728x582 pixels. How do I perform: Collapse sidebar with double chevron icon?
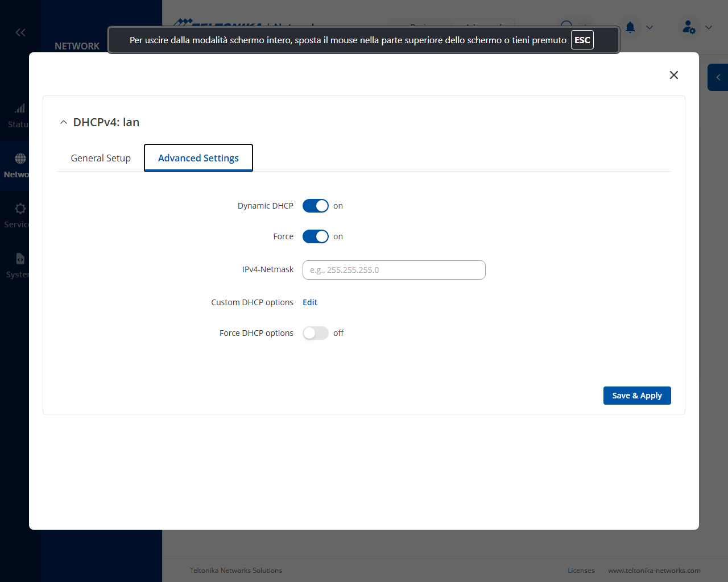20,32
